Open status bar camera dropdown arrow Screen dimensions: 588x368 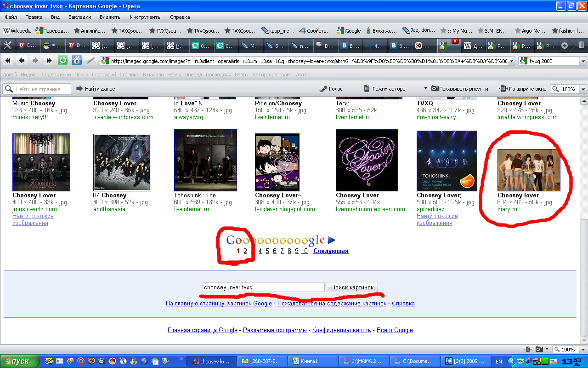click(x=547, y=350)
